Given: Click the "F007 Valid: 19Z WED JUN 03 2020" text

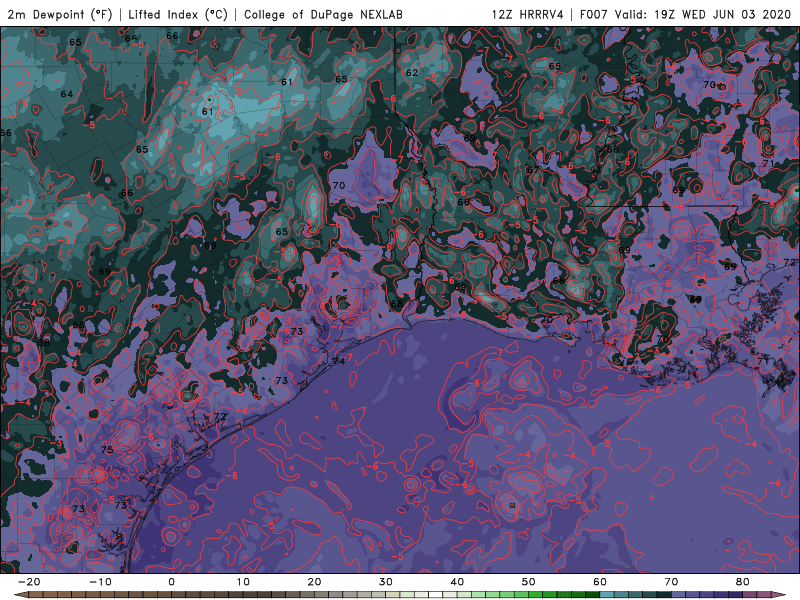Looking at the screenshot, I should (686, 14).
